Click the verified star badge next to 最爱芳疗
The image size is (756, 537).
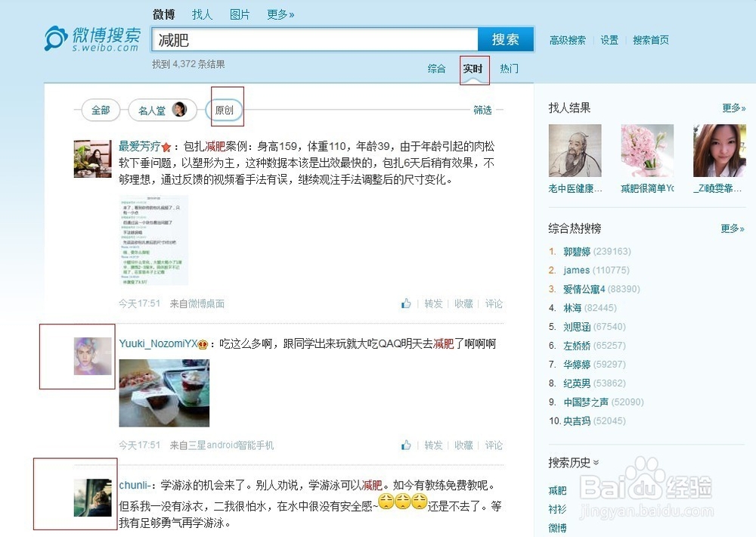(x=166, y=147)
